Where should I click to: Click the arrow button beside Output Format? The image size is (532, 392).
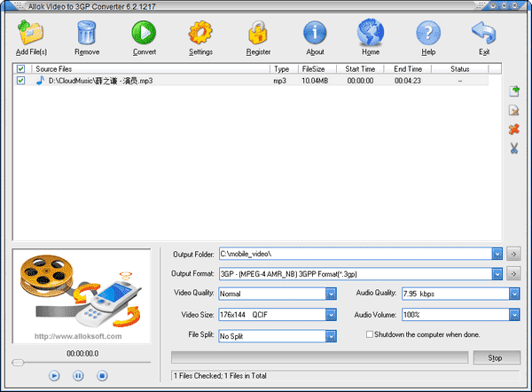(513, 274)
